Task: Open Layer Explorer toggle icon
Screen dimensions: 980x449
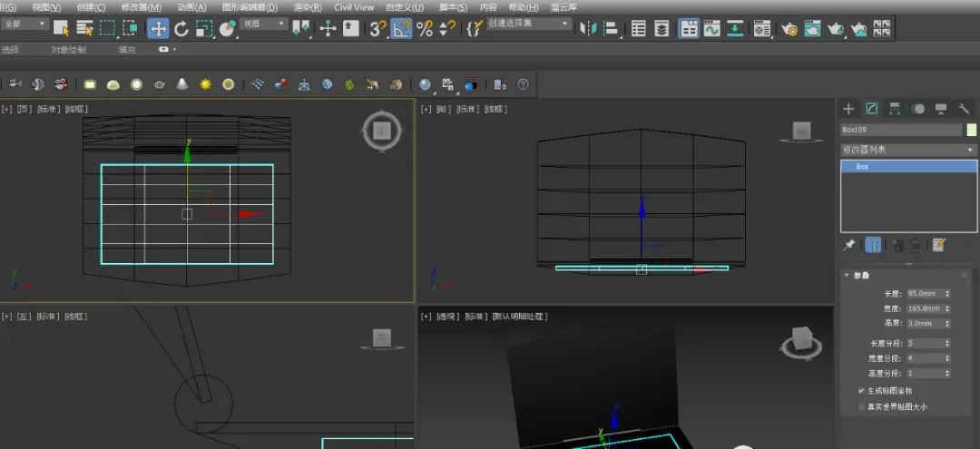Action: click(661, 28)
